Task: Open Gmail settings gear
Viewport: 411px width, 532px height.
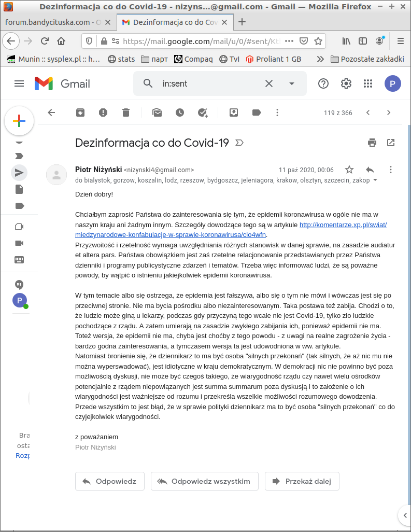Action: (x=346, y=83)
